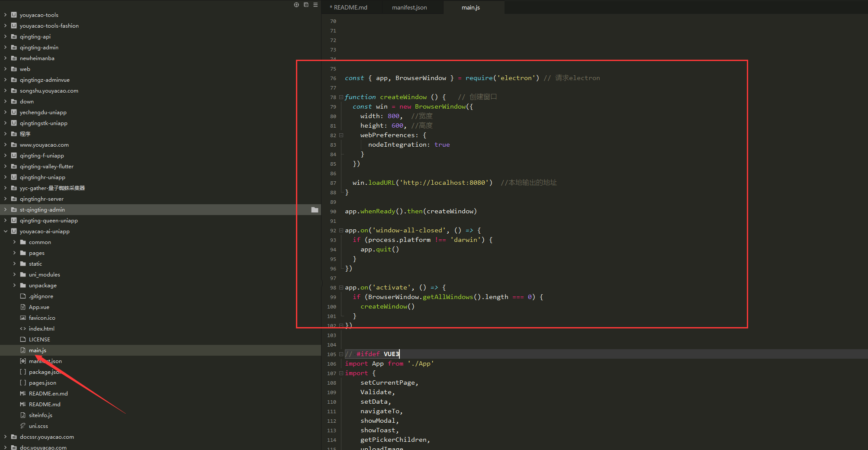Click the locate current file target icon
Viewport: 868px width, 450px height.
296,5
